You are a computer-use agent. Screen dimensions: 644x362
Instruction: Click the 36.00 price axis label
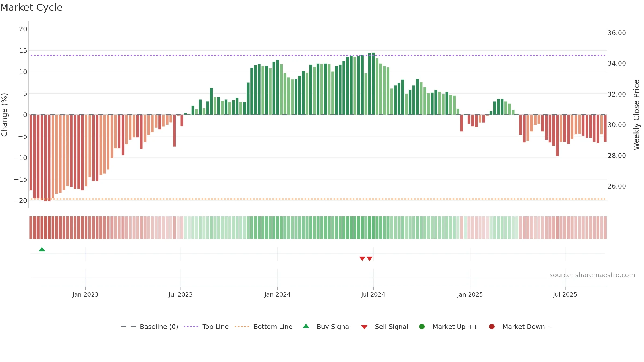[x=617, y=33]
